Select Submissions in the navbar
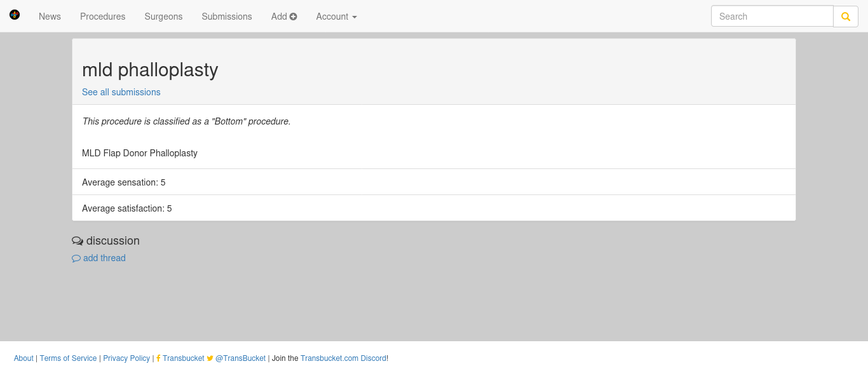This screenshot has height=373, width=868. click(227, 17)
